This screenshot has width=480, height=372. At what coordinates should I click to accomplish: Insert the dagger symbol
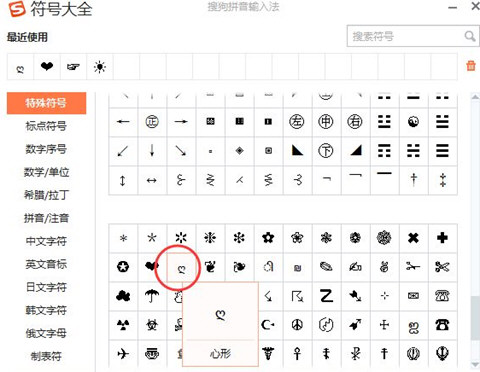(x=413, y=180)
